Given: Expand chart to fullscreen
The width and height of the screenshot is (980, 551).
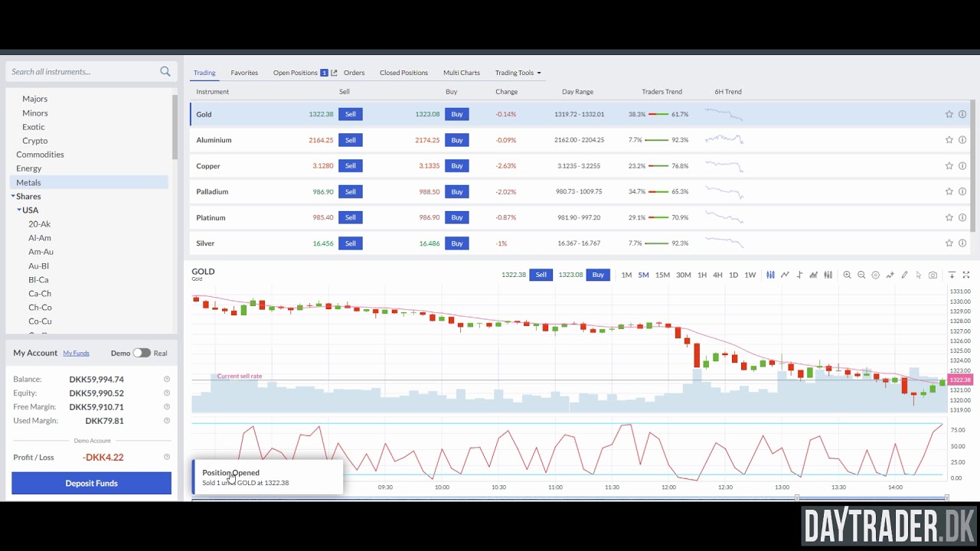Looking at the screenshot, I should (x=966, y=275).
